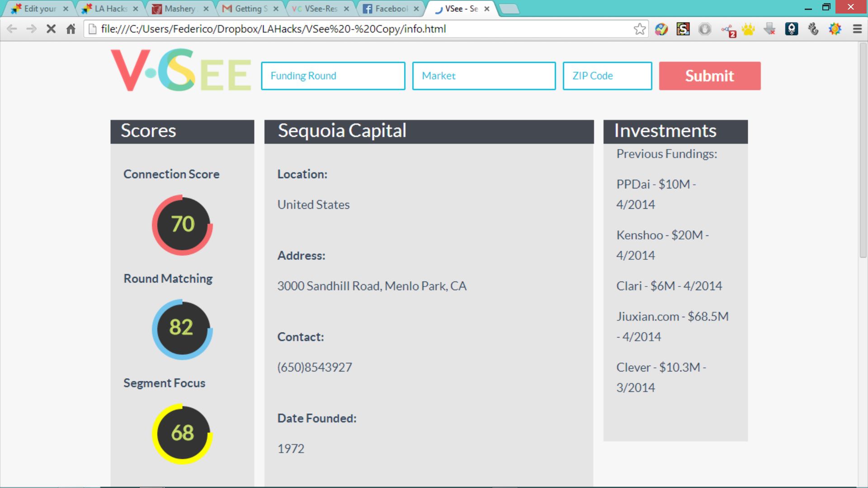The width and height of the screenshot is (868, 488).
Task: Click the VSee logo
Action: [181, 70]
